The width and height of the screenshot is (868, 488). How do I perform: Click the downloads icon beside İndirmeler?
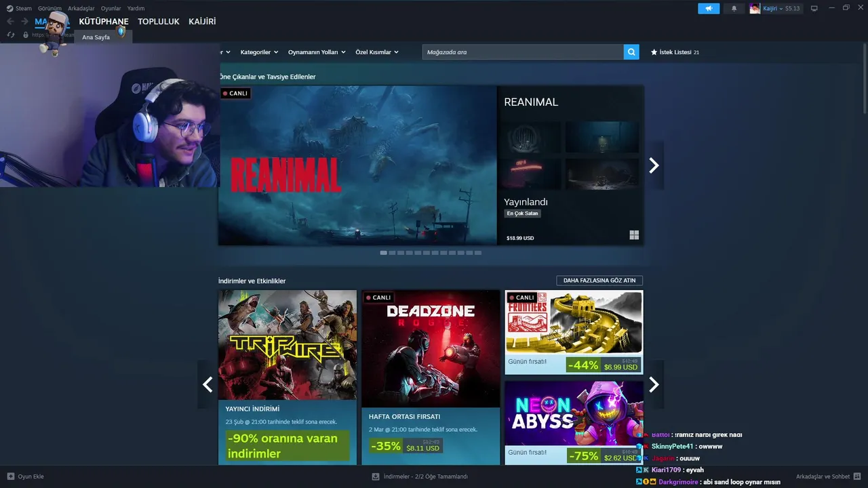coord(376,476)
